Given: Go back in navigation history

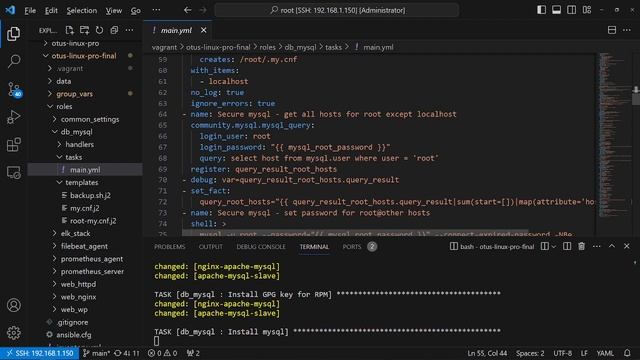Looking at the screenshot, I should 187,10.
